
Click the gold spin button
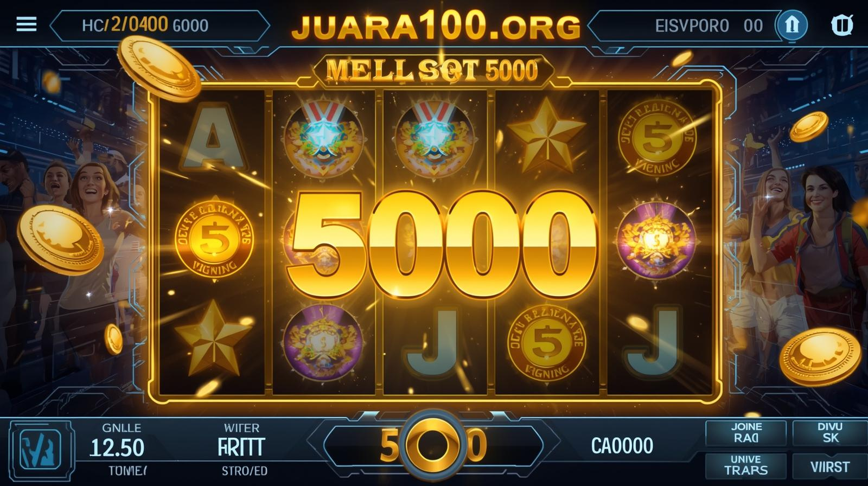pos(433,446)
